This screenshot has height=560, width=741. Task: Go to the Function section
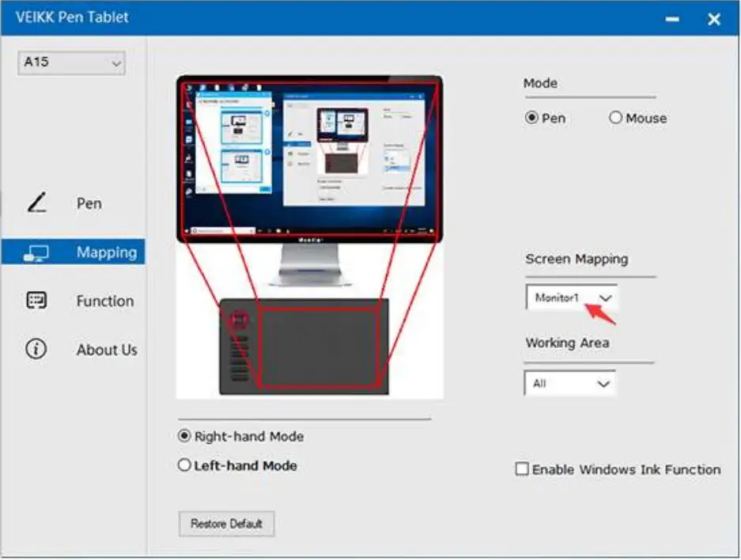[x=104, y=301]
